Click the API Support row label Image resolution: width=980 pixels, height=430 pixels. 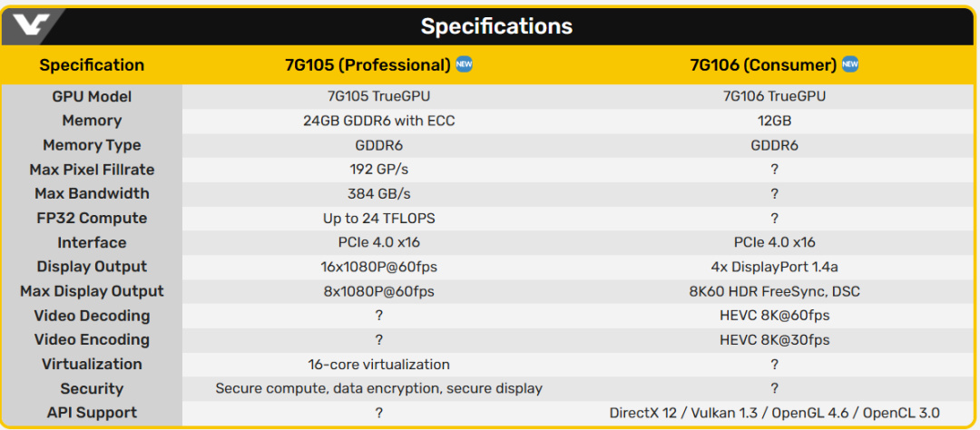point(92,413)
